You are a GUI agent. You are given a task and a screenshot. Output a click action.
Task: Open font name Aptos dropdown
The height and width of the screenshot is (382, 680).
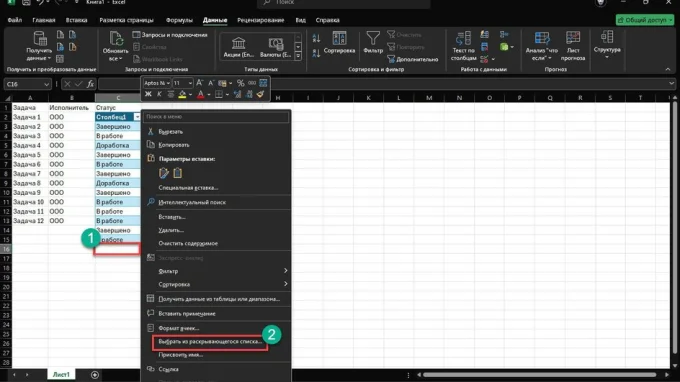(x=168, y=83)
